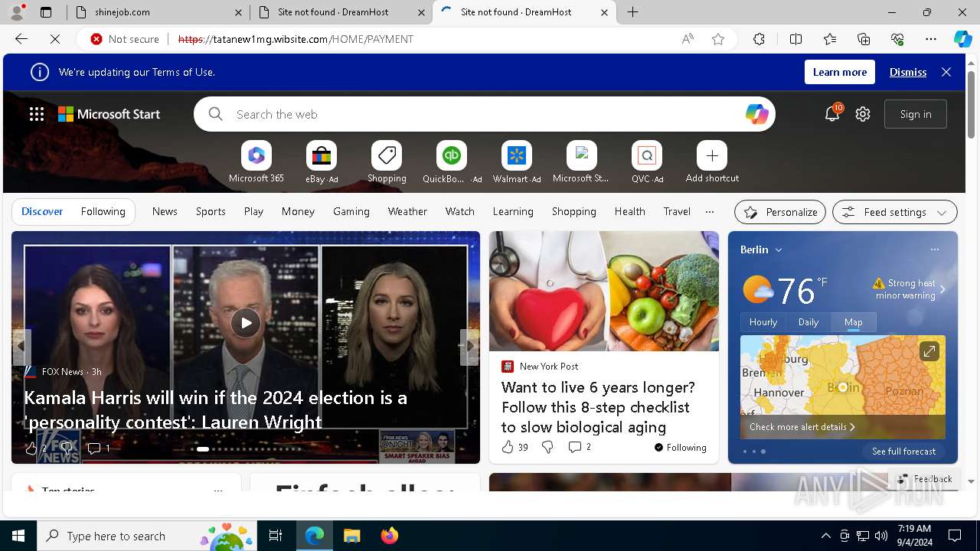
Task: Open the Tab actions menu icon
Action: point(46,12)
